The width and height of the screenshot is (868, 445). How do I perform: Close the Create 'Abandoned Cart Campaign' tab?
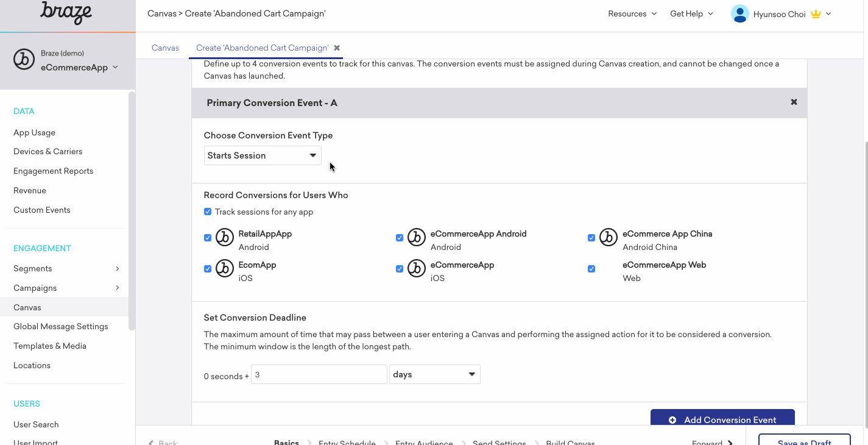337,48
